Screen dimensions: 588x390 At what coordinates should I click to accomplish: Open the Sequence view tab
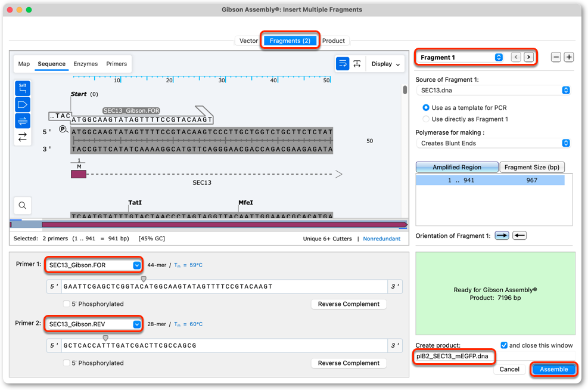coord(52,64)
